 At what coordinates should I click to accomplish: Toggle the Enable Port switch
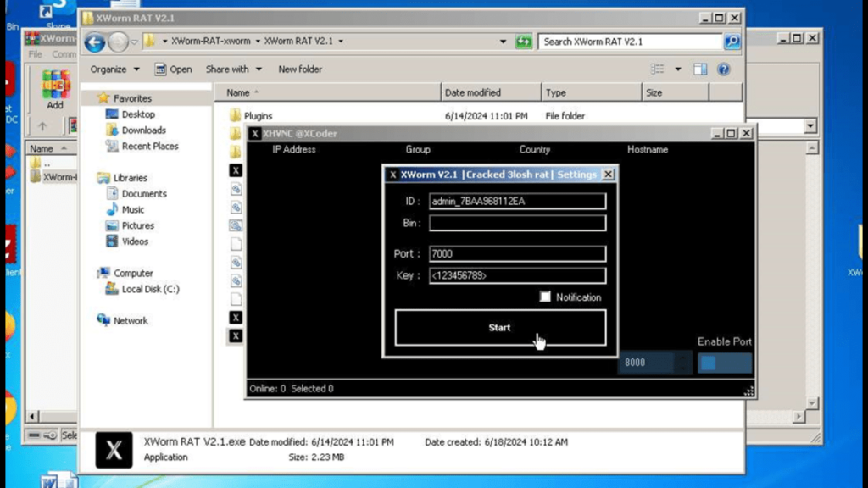tap(724, 363)
